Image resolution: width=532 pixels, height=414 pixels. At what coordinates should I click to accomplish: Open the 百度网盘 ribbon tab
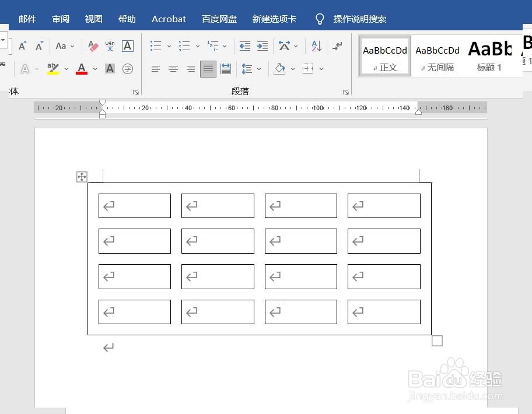point(219,19)
